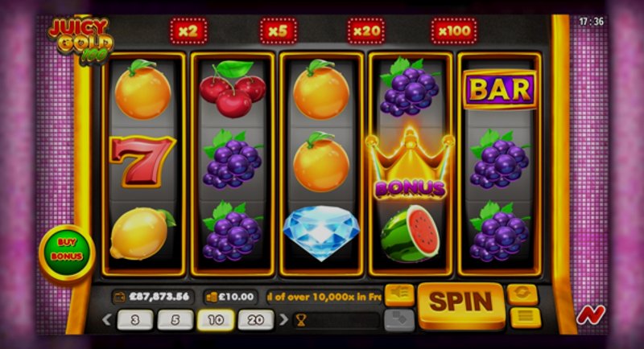Screen dimensions: 644x349
Task: Click the x2 multiplier badge
Action: [188, 31]
